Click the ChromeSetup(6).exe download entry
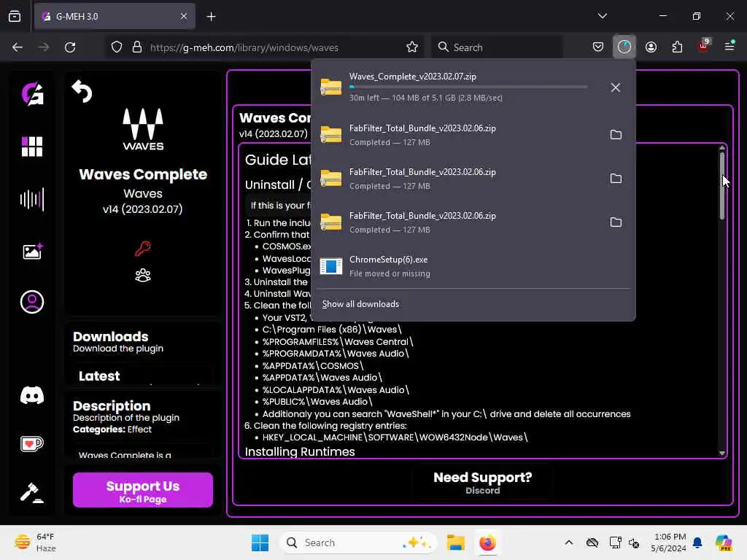The height and width of the screenshot is (560, 747). [473, 266]
